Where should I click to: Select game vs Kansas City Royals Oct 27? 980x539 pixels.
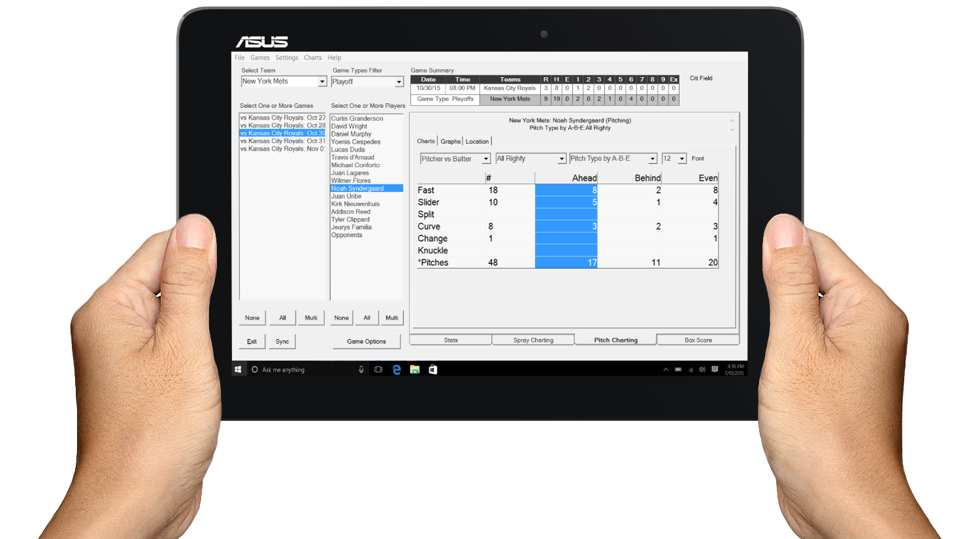point(282,118)
